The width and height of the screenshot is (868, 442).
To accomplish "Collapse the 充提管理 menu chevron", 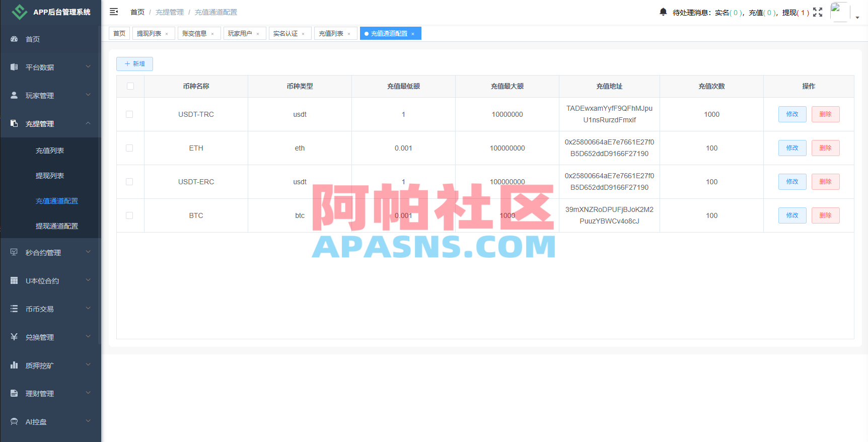I will click(x=88, y=123).
